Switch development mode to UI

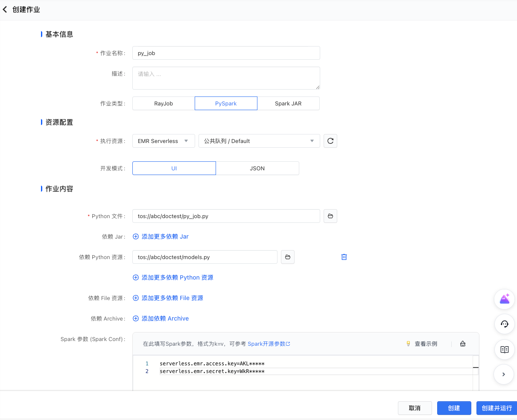point(174,168)
